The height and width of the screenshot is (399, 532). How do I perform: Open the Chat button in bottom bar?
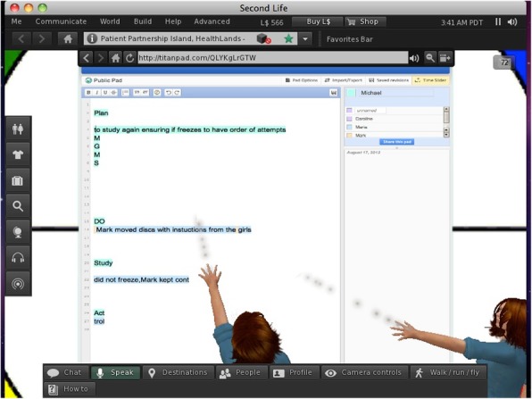tap(66, 372)
